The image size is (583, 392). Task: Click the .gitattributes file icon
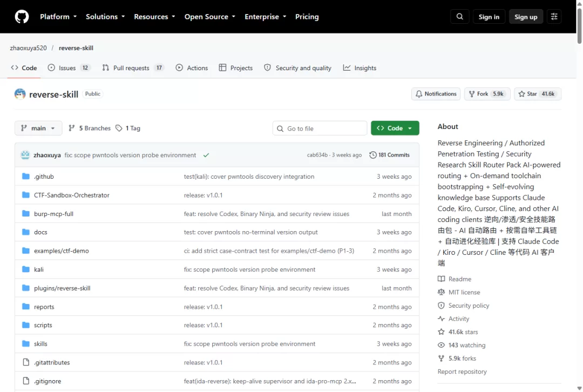click(26, 362)
